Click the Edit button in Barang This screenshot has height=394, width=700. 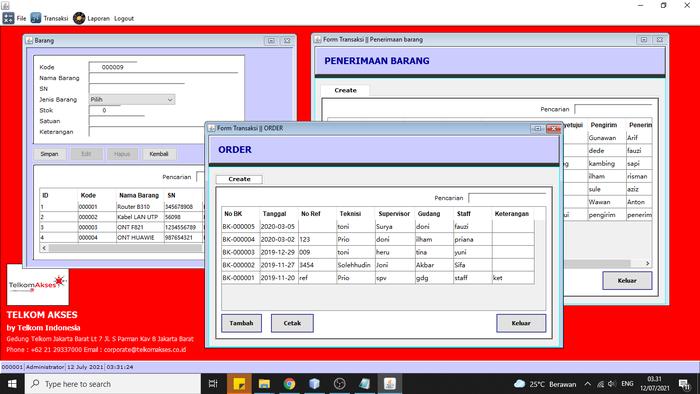[x=86, y=154]
